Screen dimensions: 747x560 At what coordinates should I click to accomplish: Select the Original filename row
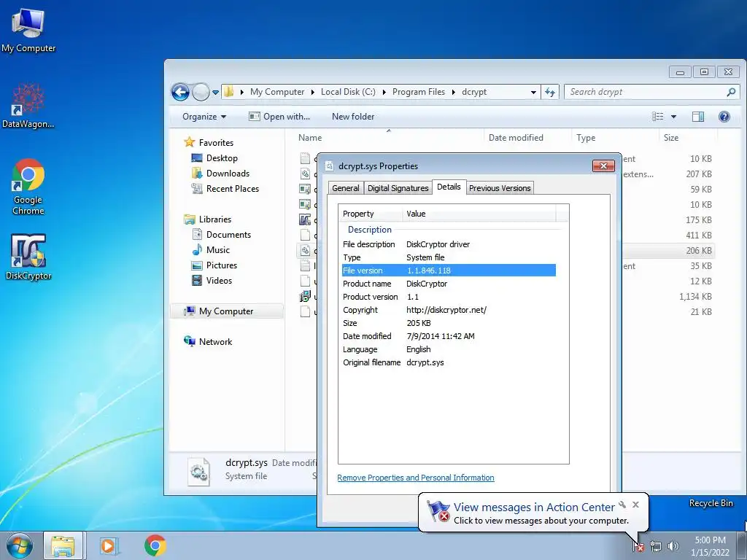[x=449, y=362]
